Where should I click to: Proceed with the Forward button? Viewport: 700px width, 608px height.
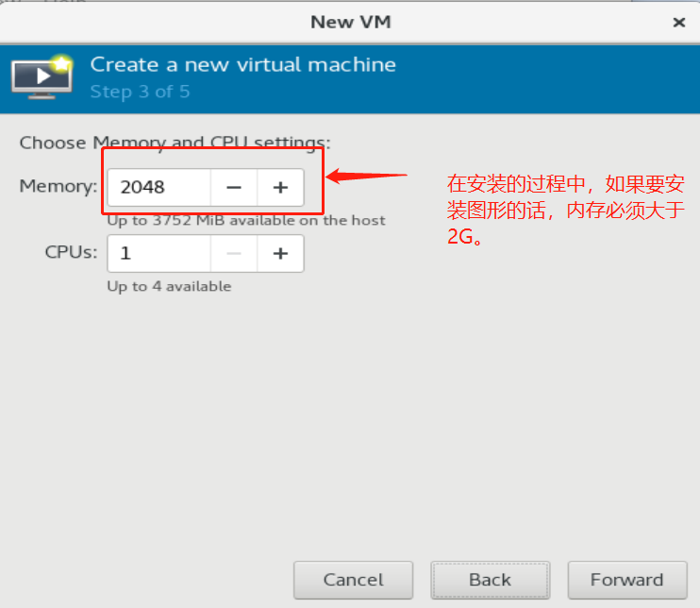coord(627,580)
